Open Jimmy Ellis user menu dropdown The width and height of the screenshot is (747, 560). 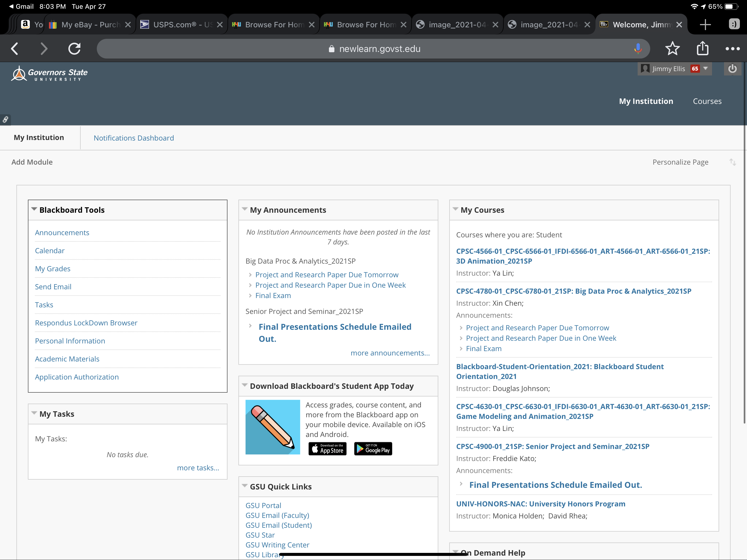[705, 69]
